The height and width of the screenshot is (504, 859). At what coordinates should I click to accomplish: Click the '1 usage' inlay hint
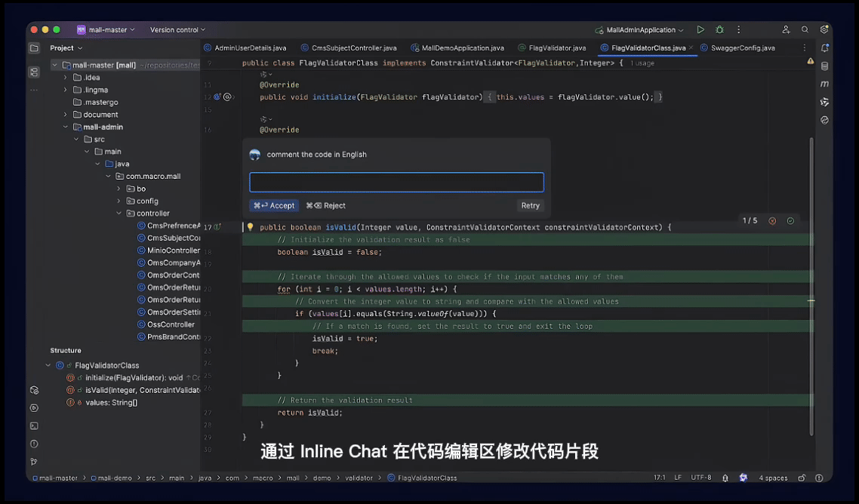point(642,63)
